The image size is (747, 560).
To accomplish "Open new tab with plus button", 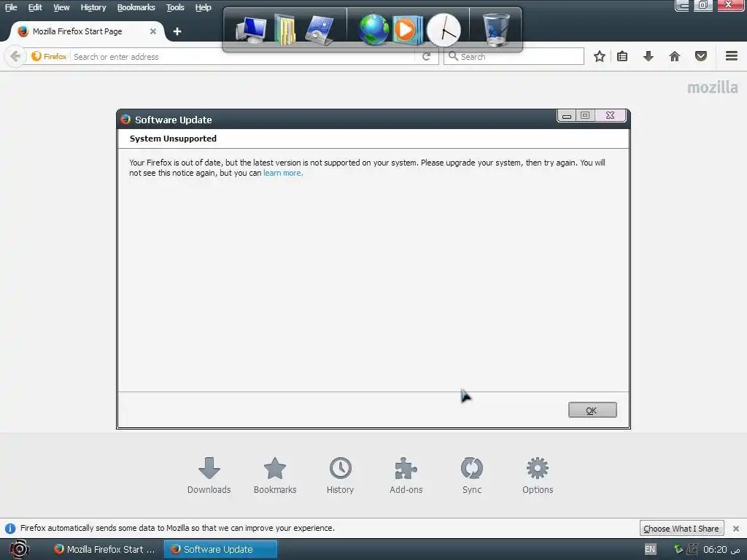I will [x=177, y=31].
